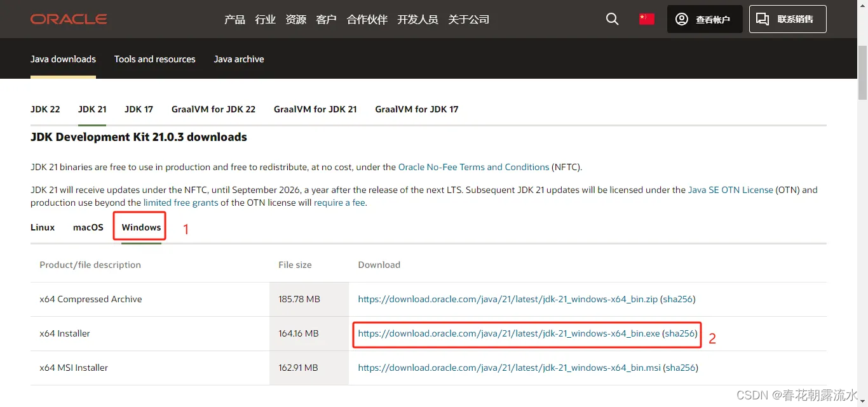Image resolution: width=868 pixels, height=407 pixels.
Task: Click the require a fee link
Action: tap(339, 203)
